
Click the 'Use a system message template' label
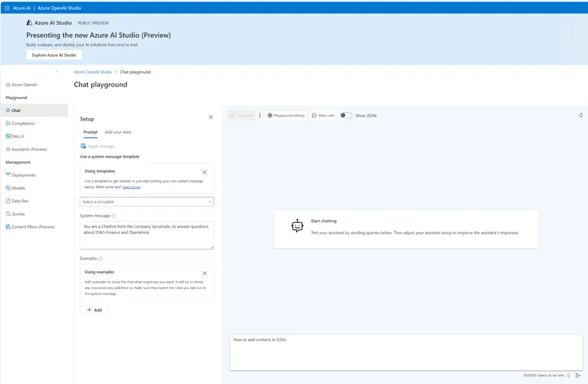109,156
